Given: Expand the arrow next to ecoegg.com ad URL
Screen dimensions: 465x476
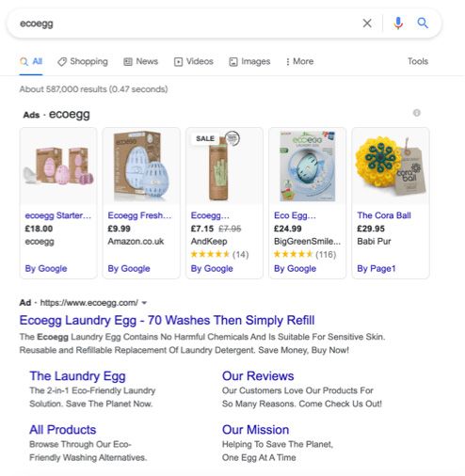Looking at the screenshot, I should pos(144,303).
